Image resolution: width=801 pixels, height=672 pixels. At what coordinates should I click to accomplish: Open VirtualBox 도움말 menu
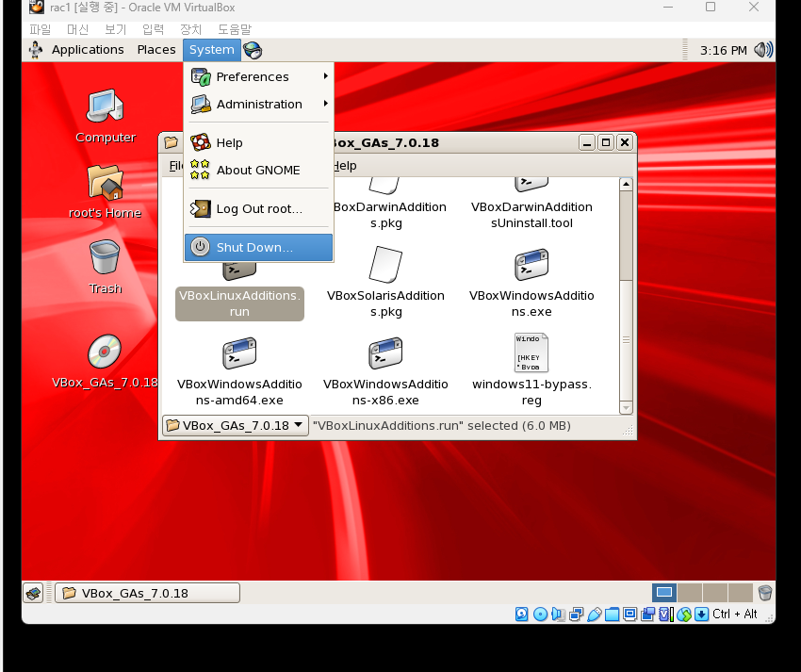click(x=235, y=29)
